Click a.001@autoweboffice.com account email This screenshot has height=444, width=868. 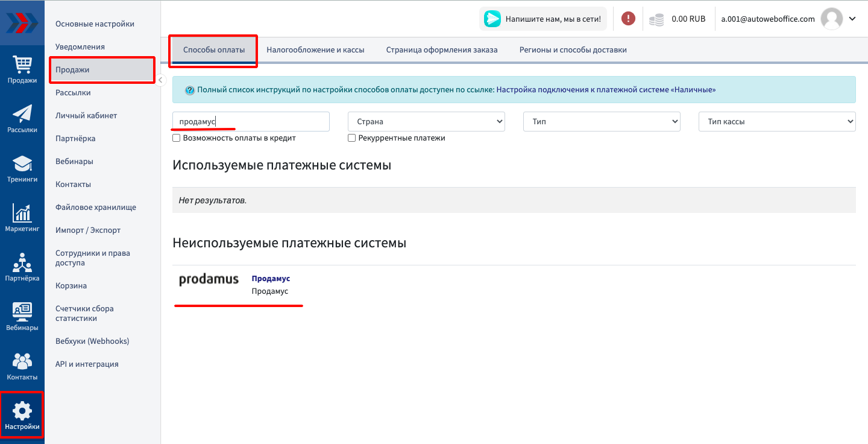tap(768, 19)
